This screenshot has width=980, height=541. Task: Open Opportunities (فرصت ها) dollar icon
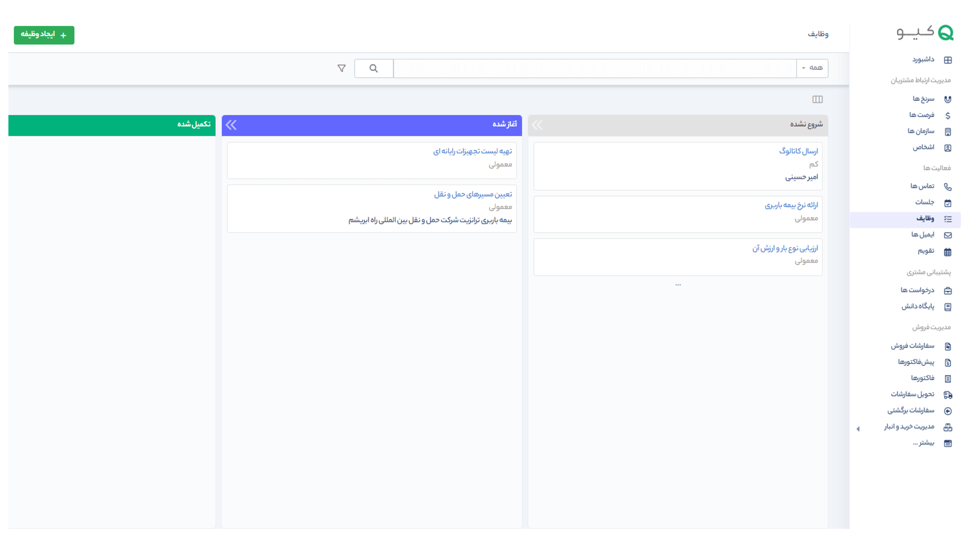[947, 116]
